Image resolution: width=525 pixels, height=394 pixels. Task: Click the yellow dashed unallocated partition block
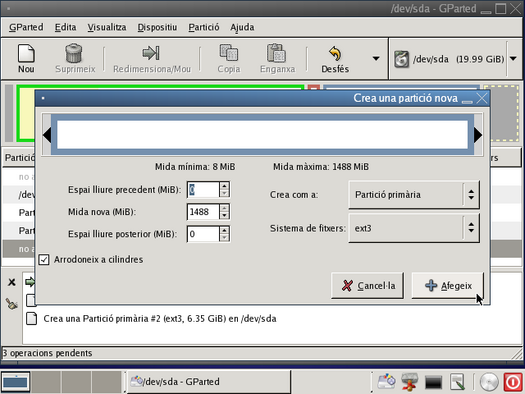point(505,113)
